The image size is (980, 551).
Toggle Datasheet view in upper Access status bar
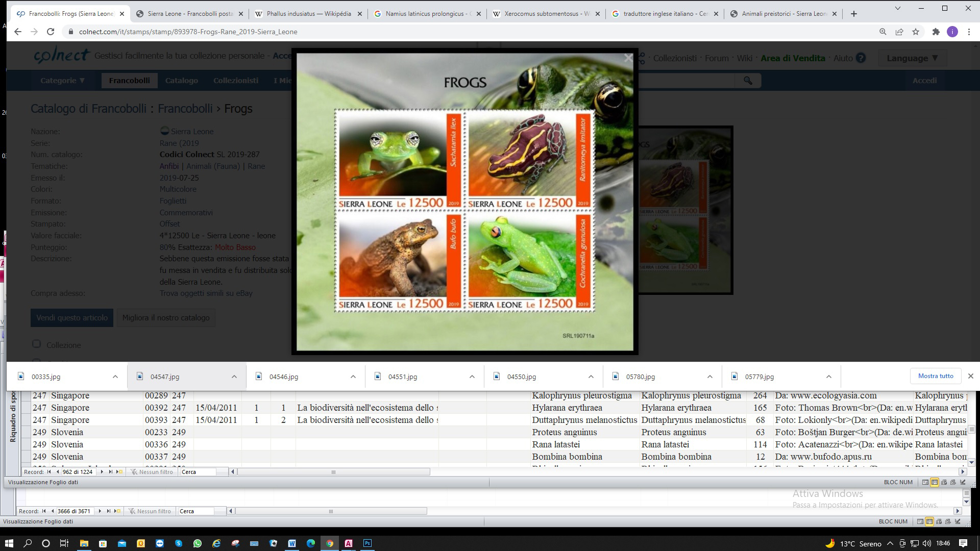click(934, 482)
